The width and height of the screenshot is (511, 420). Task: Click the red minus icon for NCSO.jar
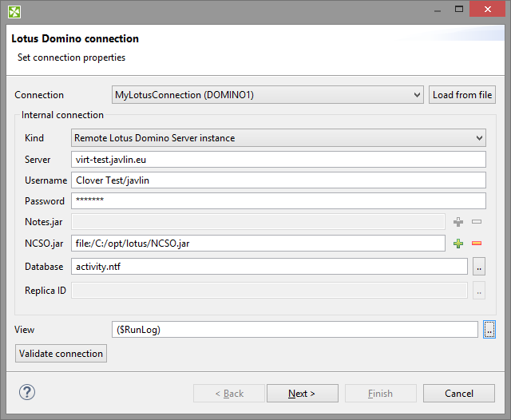click(x=477, y=244)
